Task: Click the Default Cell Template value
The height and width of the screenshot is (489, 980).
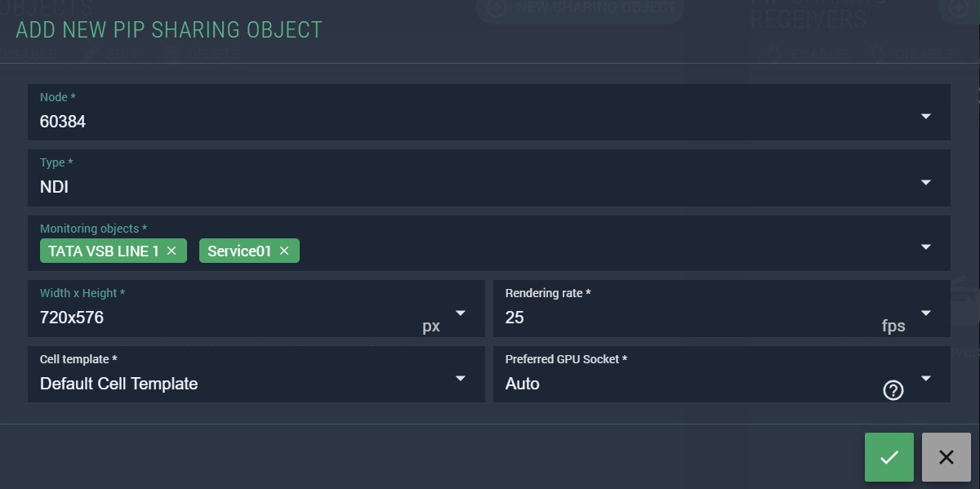Action: pos(118,384)
